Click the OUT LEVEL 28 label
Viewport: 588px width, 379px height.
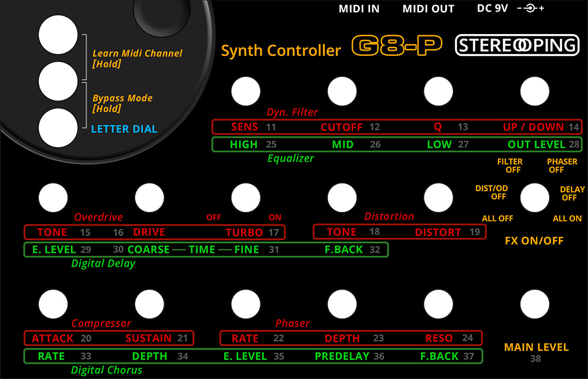point(543,144)
